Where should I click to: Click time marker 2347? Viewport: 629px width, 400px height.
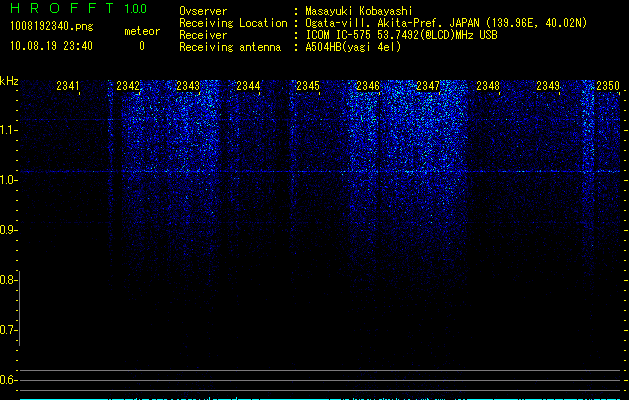(x=428, y=86)
